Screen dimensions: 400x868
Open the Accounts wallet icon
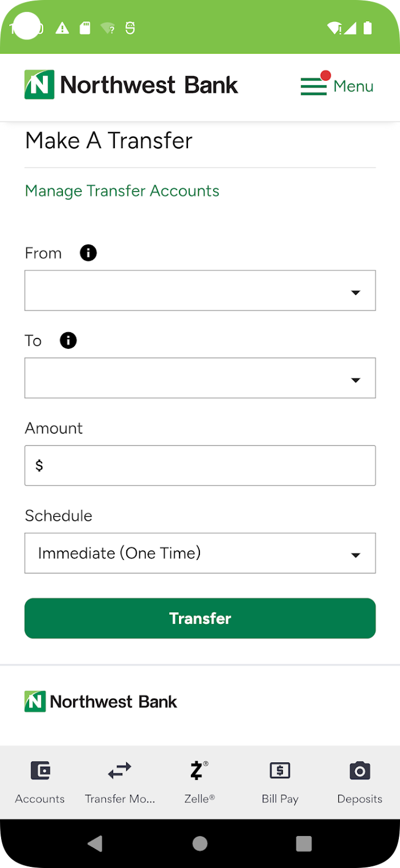40,771
